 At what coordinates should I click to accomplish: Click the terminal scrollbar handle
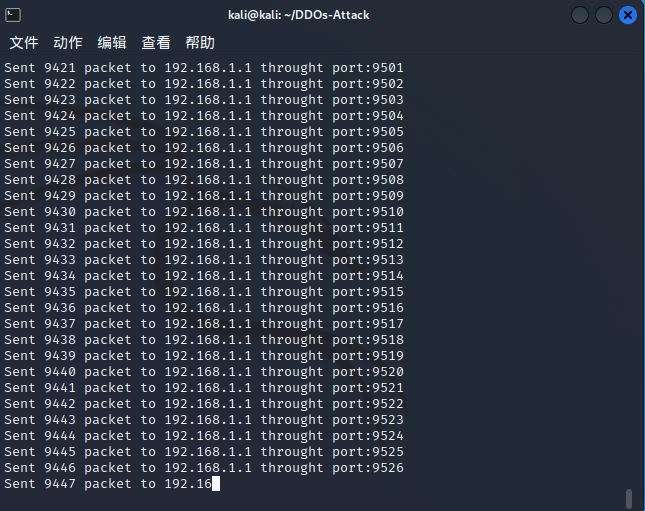[x=629, y=498]
